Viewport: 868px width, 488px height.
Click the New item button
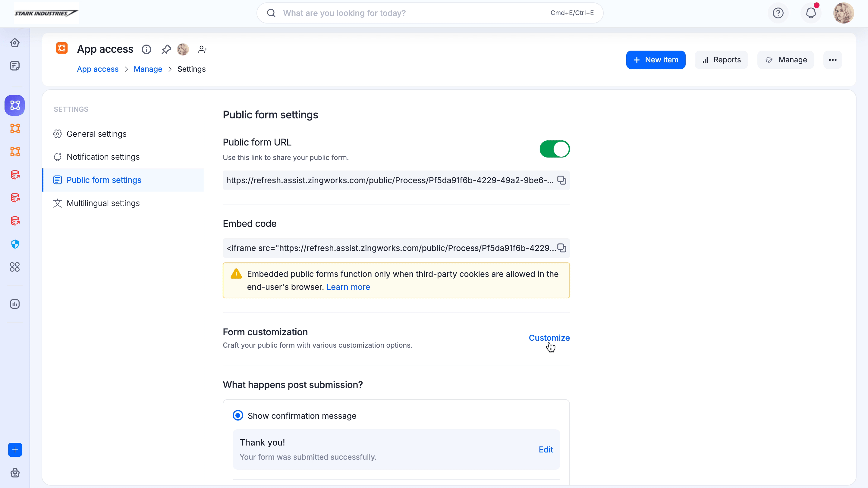point(656,60)
